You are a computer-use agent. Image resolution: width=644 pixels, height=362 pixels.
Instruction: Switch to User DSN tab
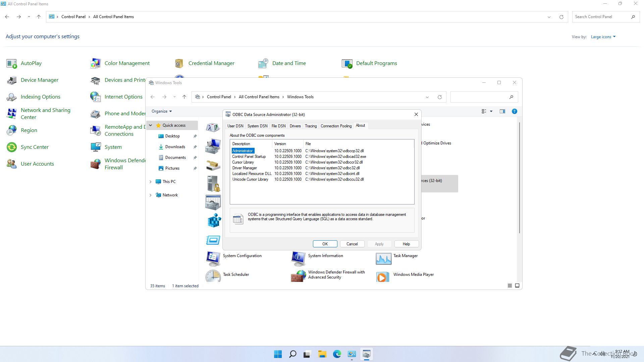coord(235,126)
